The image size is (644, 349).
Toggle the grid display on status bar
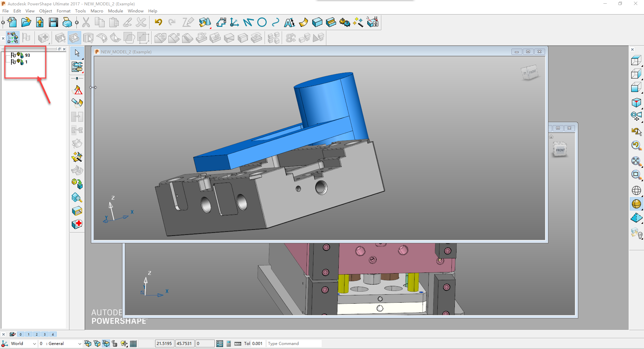click(x=133, y=343)
